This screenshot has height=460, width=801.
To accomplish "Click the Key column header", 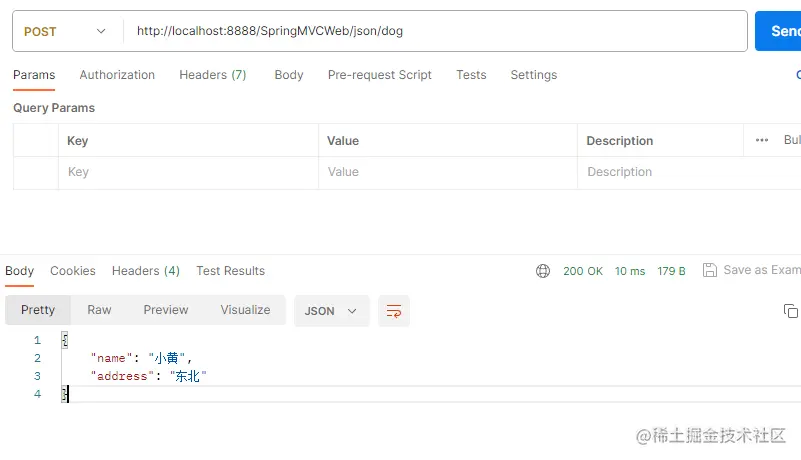I will (78, 141).
